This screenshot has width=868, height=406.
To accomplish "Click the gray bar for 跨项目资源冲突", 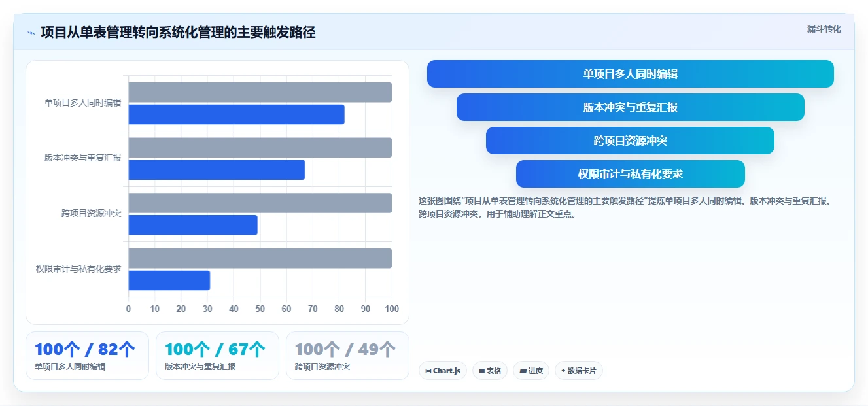I will [x=260, y=203].
